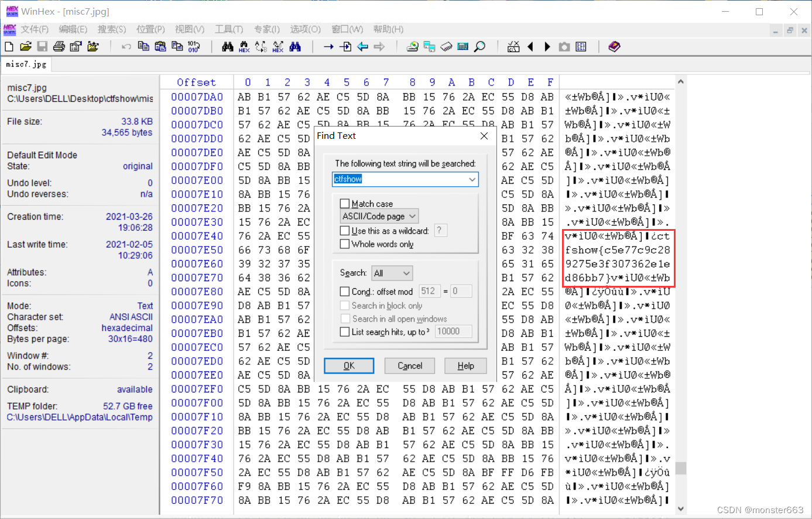Enable the Cond.: offset mod checkbox
The width and height of the screenshot is (812, 519).
point(345,291)
